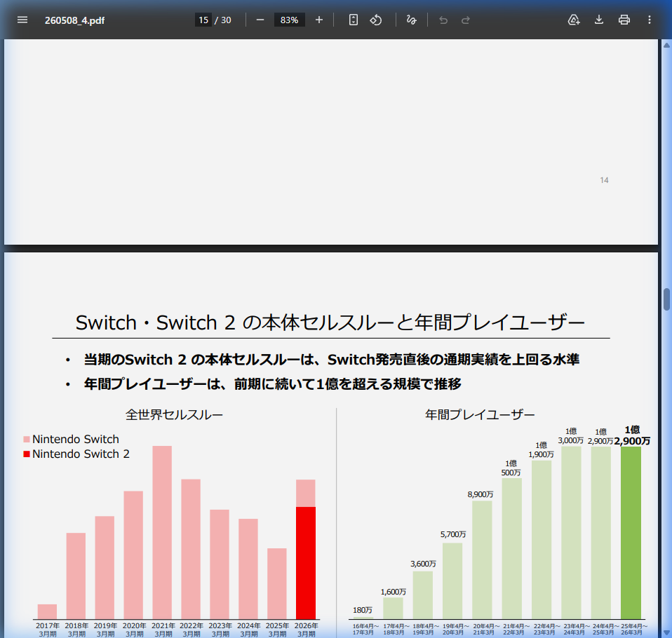
Task: Click the 3,600万 bar label
Action: (x=423, y=564)
